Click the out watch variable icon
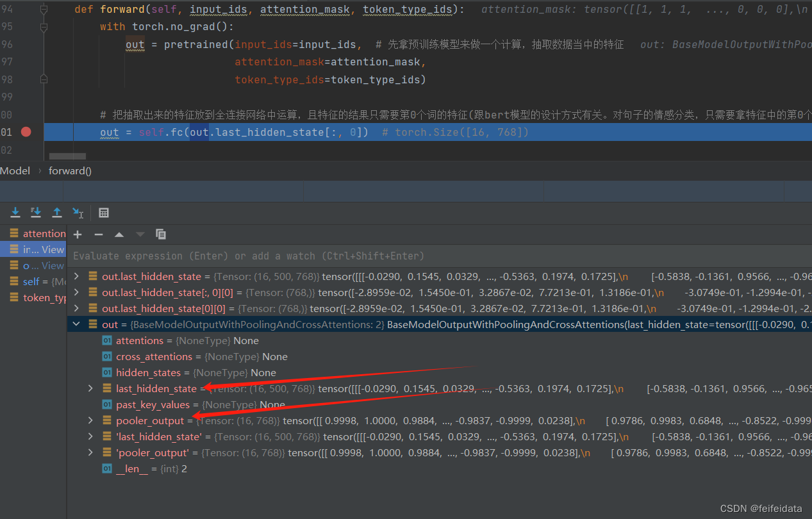812x519 pixels. (93, 324)
